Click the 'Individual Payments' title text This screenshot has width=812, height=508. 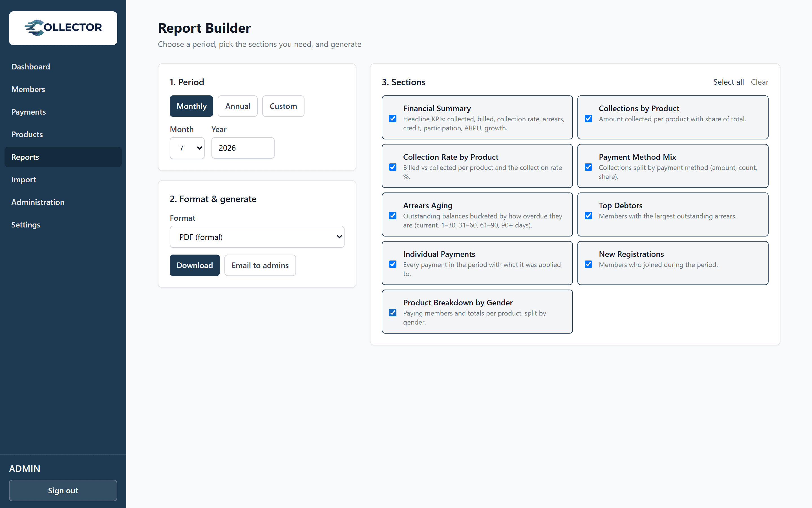(x=439, y=254)
